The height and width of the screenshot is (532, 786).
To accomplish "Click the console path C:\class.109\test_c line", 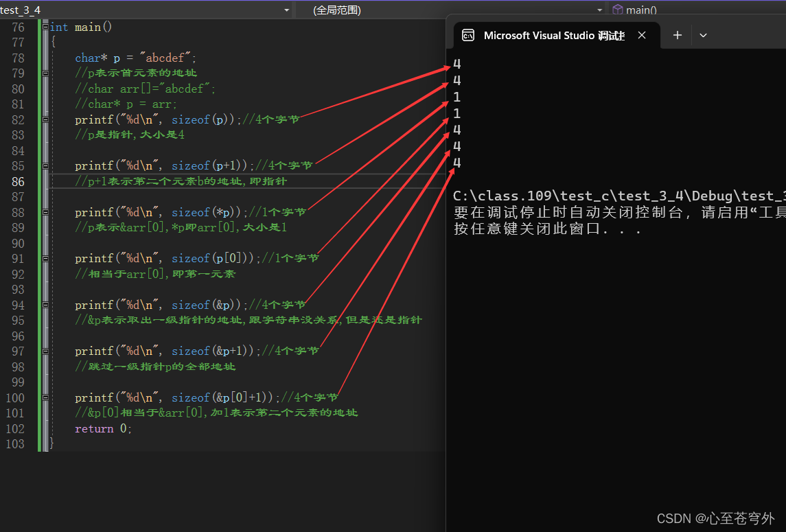I will point(619,196).
